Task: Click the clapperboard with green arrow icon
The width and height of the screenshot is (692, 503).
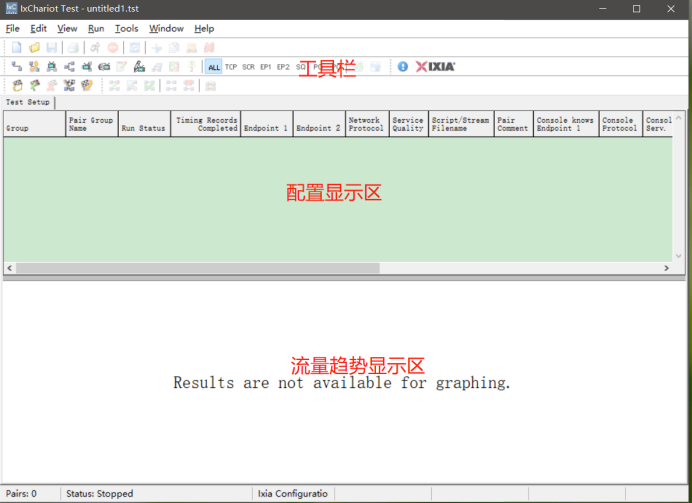Action: [34, 86]
